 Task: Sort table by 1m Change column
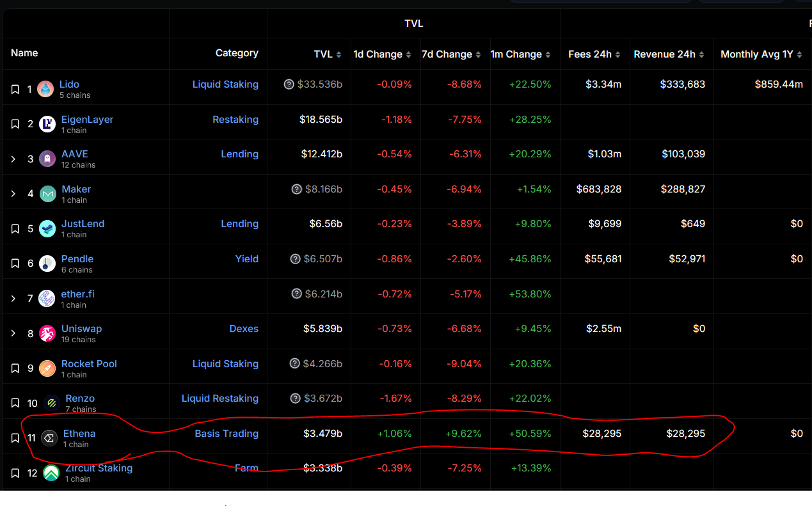pos(521,54)
